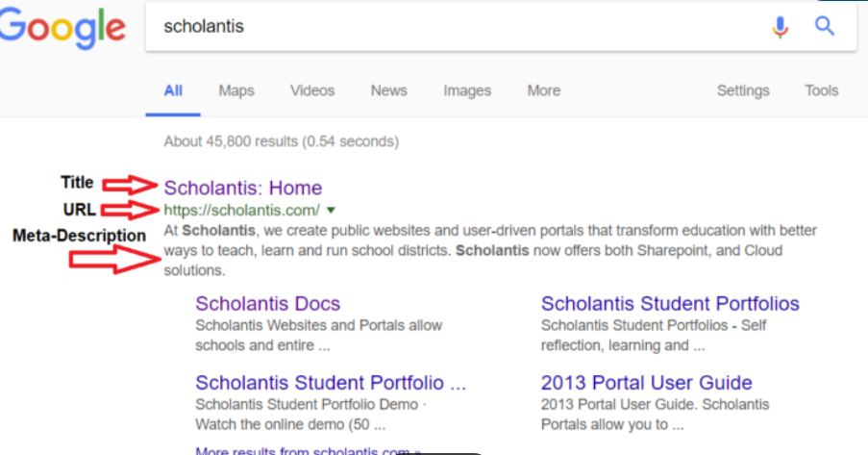Open the Scholantis Docs sitelink

coord(268,304)
